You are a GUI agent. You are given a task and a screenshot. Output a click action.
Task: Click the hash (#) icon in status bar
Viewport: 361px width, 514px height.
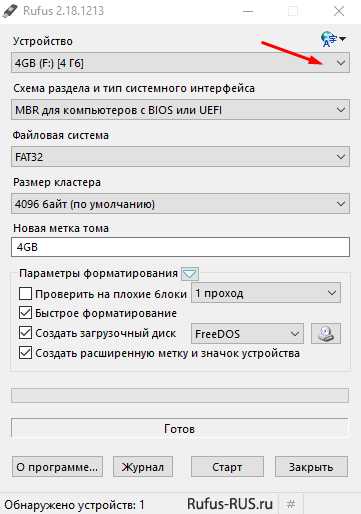(291, 504)
